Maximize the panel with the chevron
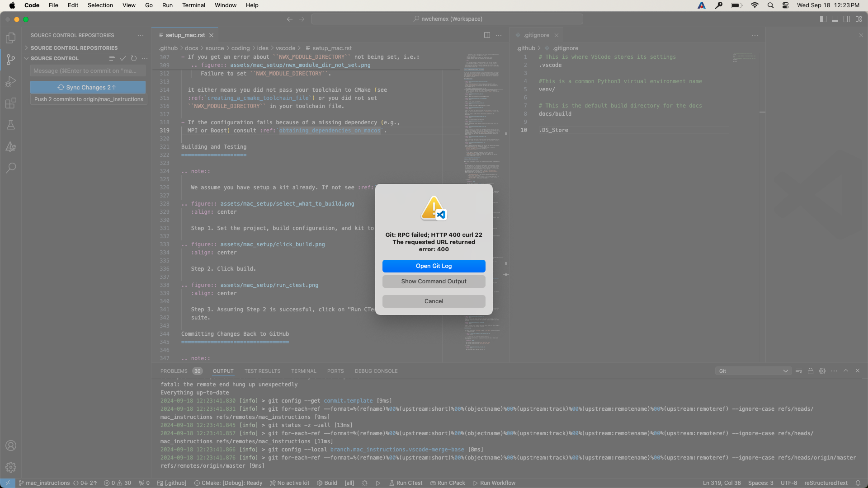 coord(846,371)
